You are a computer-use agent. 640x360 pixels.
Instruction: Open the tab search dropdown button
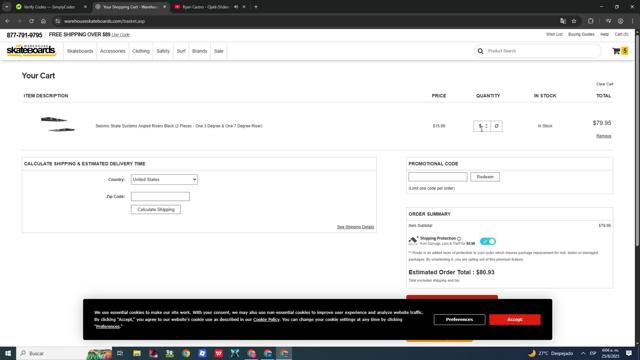pos(7,7)
